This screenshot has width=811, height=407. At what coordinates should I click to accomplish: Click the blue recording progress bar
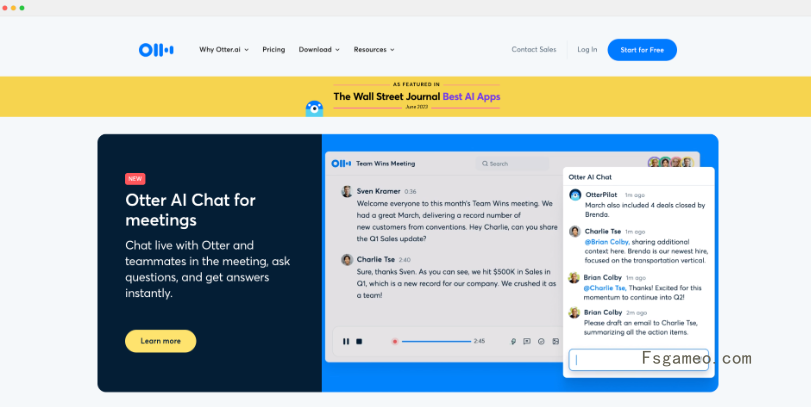[437, 341]
